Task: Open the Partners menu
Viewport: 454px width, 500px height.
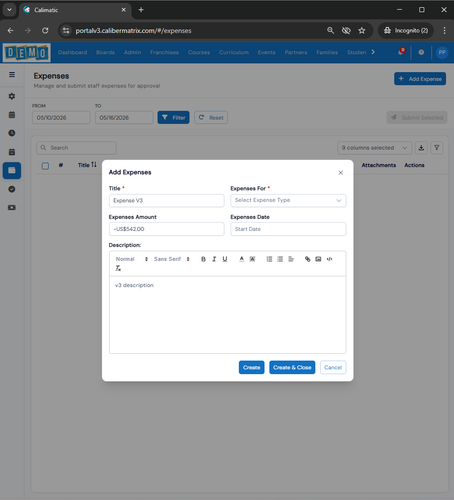Action: (x=296, y=52)
